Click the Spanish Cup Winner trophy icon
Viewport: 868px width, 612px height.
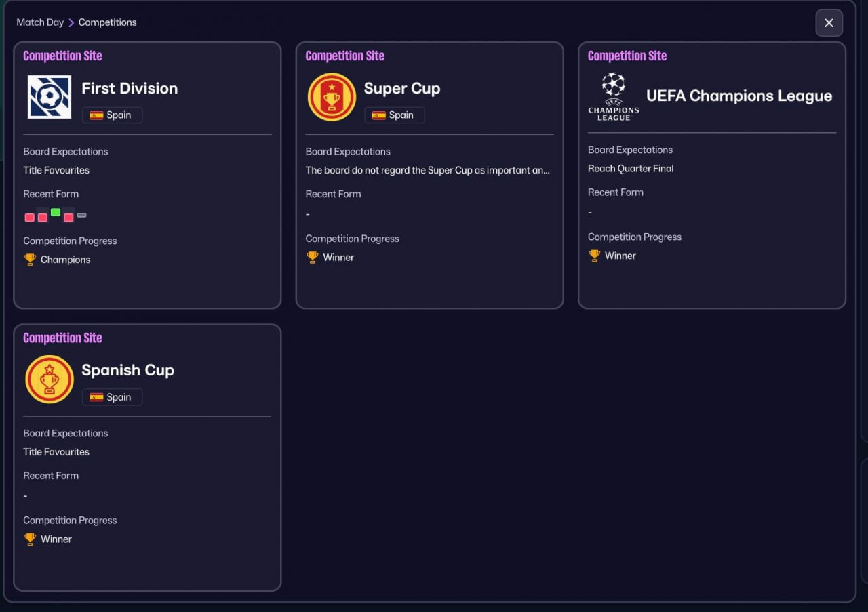(x=30, y=539)
